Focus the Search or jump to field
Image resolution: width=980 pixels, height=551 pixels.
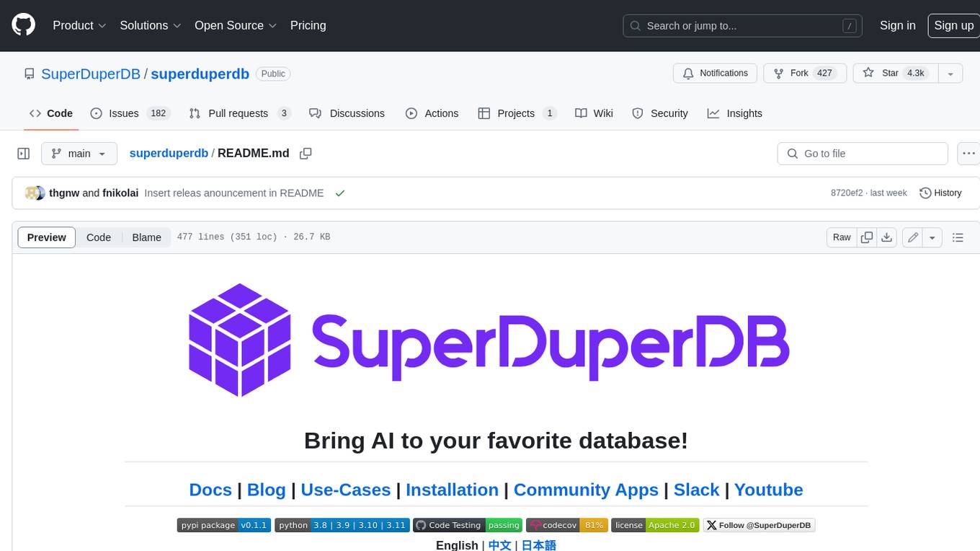(x=743, y=25)
